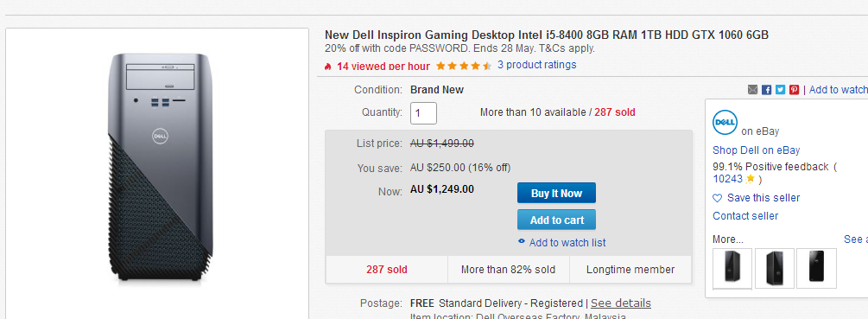Open Shop Dell on eBay link
This screenshot has width=868, height=319.
pyautogui.click(x=757, y=150)
